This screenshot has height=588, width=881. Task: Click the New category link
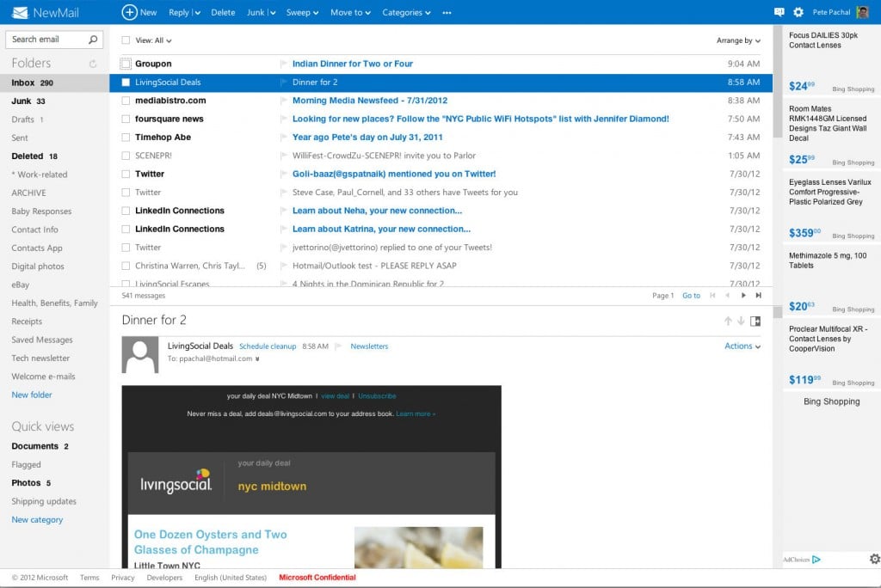37,519
